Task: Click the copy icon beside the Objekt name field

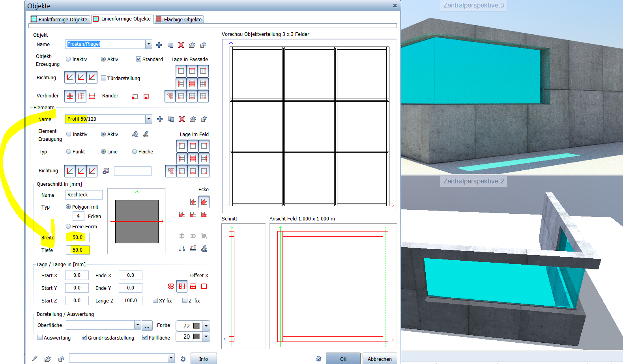Action: pos(170,45)
